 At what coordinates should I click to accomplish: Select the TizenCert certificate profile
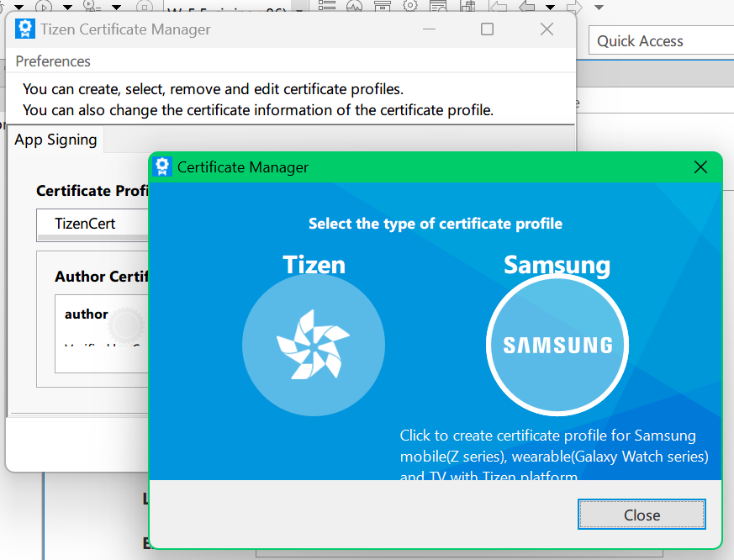[x=85, y=224]
